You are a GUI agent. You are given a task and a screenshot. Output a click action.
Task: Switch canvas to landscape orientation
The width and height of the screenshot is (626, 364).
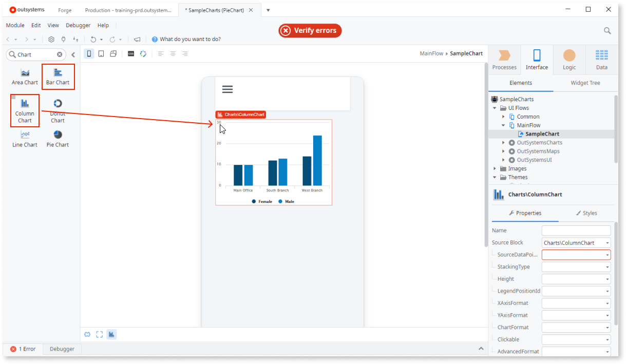coord(113,53)
